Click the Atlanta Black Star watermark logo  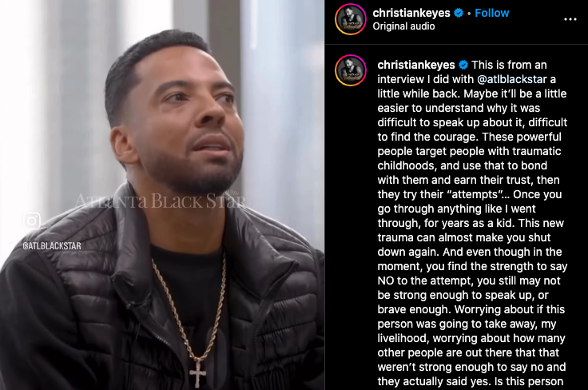tap(161, 201)
